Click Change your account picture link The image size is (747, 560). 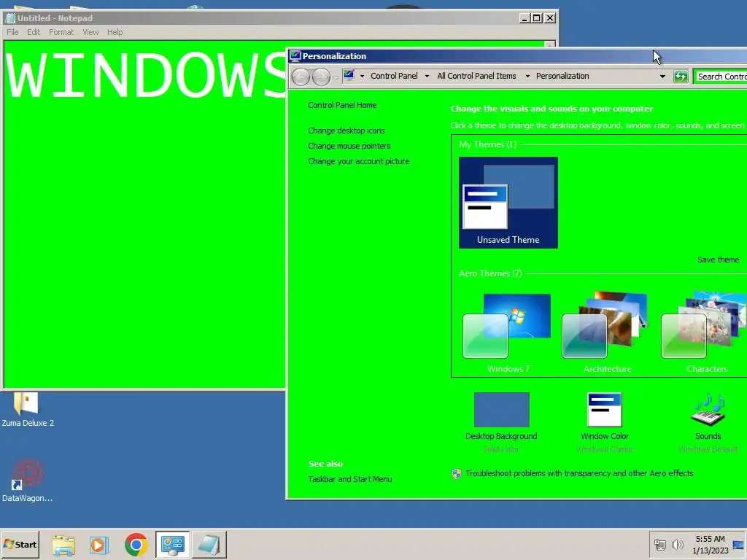coord(358,161)
